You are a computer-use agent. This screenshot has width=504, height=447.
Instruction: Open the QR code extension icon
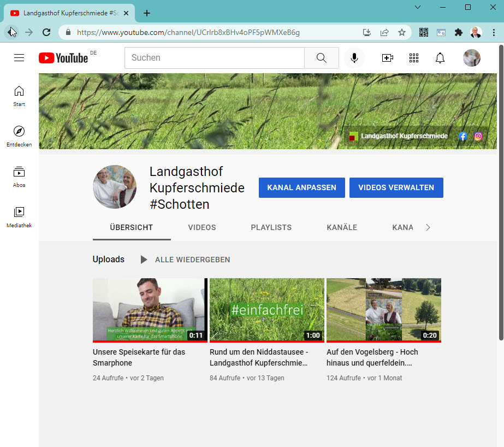(423, 32)
